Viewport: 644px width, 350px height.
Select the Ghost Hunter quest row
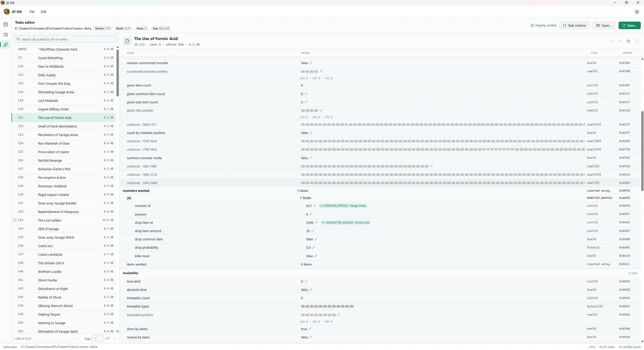(x=64, y=280)
